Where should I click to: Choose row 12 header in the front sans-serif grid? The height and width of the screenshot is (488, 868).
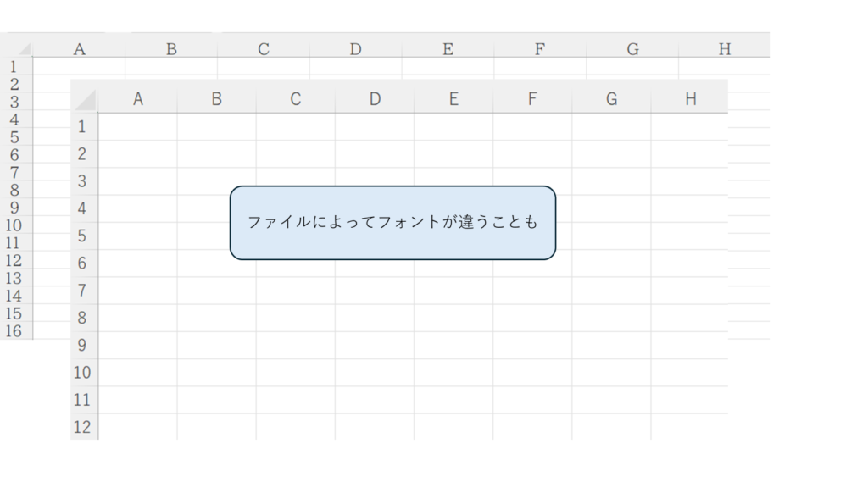coord(82,427)
